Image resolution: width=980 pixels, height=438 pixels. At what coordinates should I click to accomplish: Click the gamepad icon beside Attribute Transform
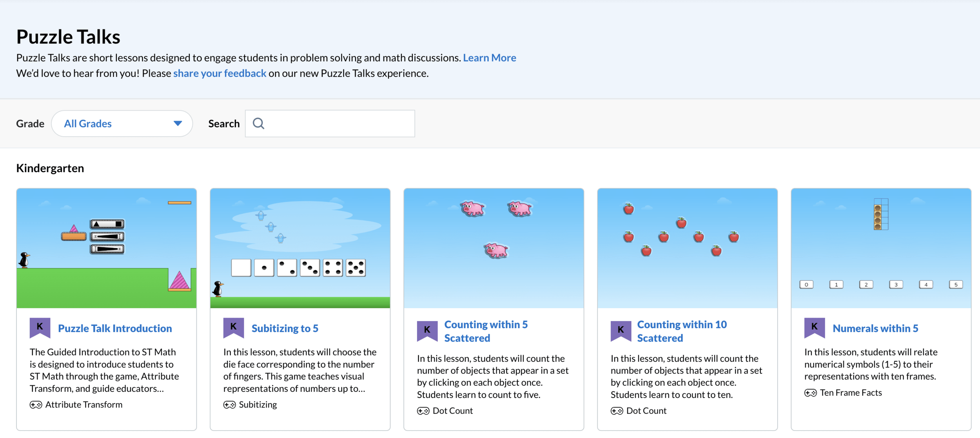click(x=36, y=405)
